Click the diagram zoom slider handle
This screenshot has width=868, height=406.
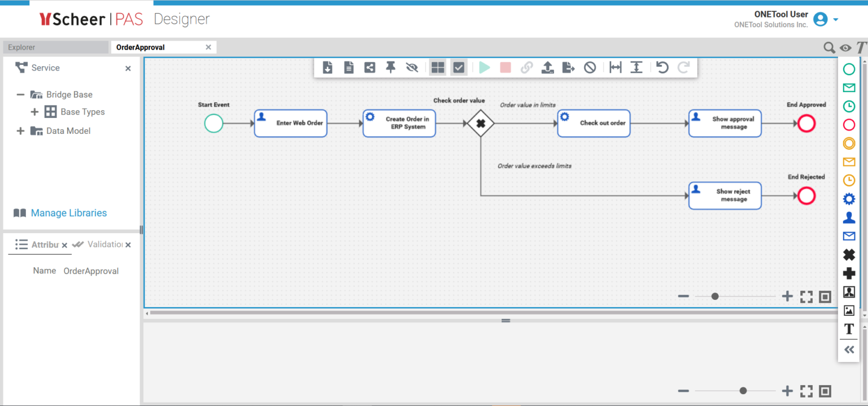(x=715, y=296)
